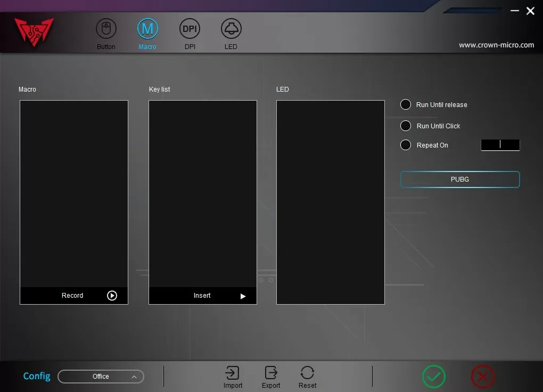This screenshot has width=543, height=392.
Task: Enable the Repeat On option
Action: click(406, 145)
